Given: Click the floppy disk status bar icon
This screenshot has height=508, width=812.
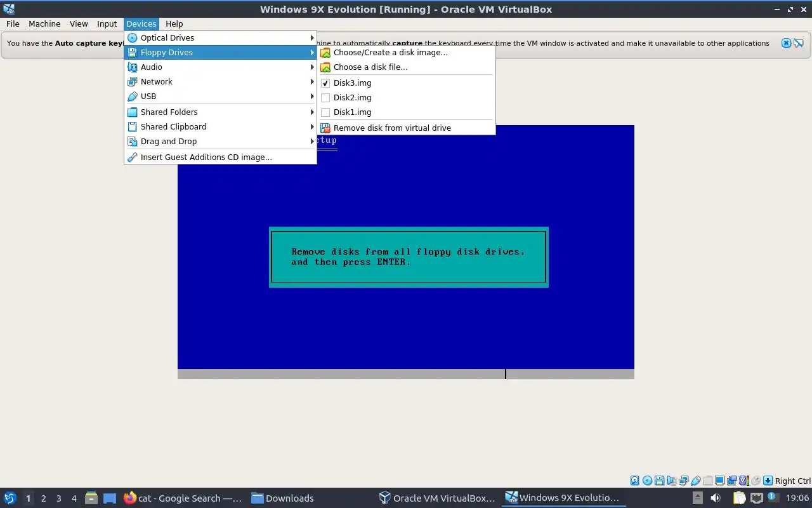Looking at the screenshot, I should pos(659,481).
